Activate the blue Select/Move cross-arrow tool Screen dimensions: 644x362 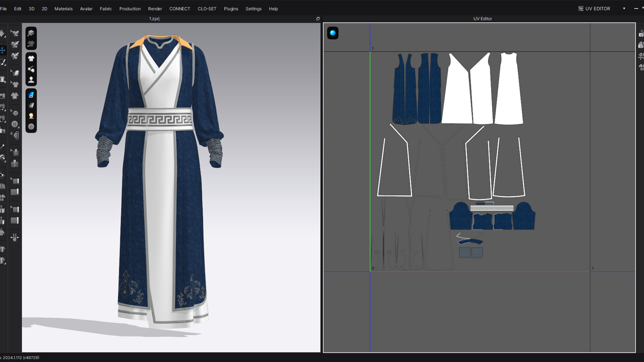point(3,50)
